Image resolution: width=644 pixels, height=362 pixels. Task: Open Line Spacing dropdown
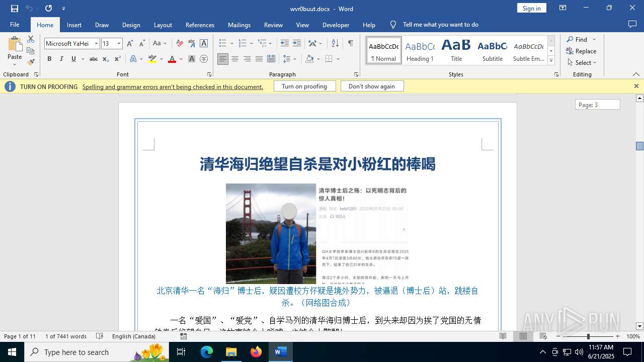coord(290,59)
